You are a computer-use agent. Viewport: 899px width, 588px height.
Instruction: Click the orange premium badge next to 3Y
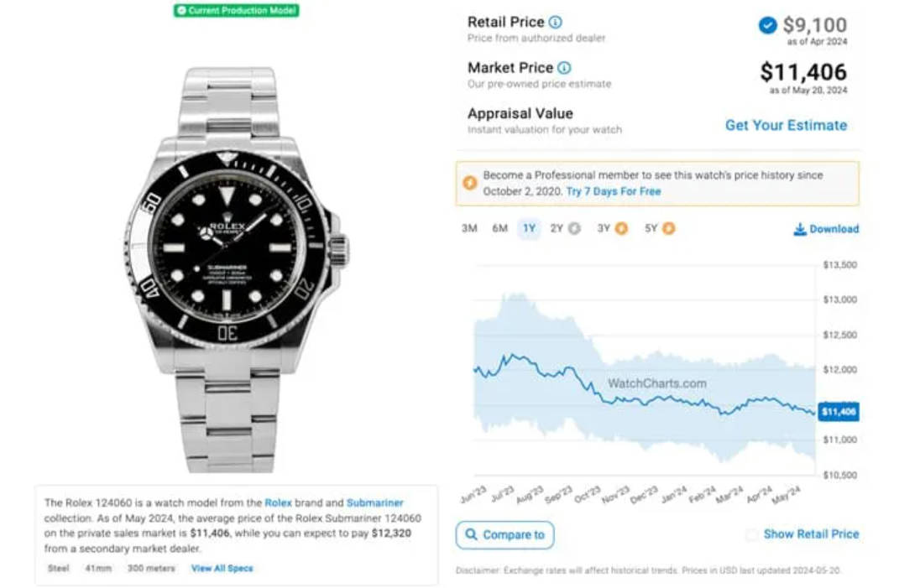click(621, 229)
